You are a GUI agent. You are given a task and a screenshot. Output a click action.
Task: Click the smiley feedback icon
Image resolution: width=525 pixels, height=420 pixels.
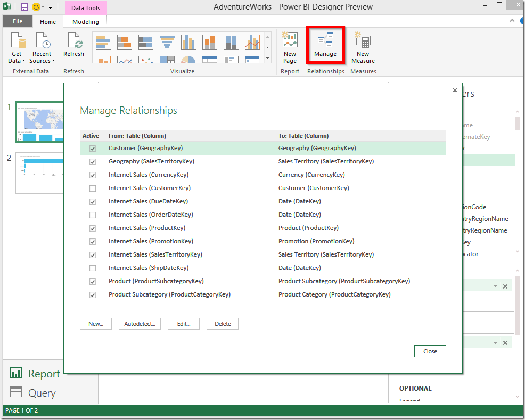click(36, 7)
